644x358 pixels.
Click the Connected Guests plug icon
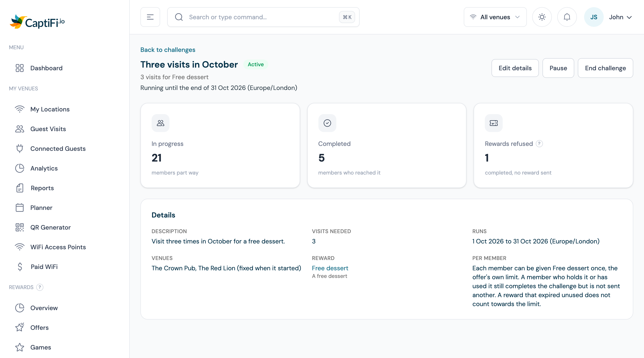pyautogui.click(x=19, y=149)
